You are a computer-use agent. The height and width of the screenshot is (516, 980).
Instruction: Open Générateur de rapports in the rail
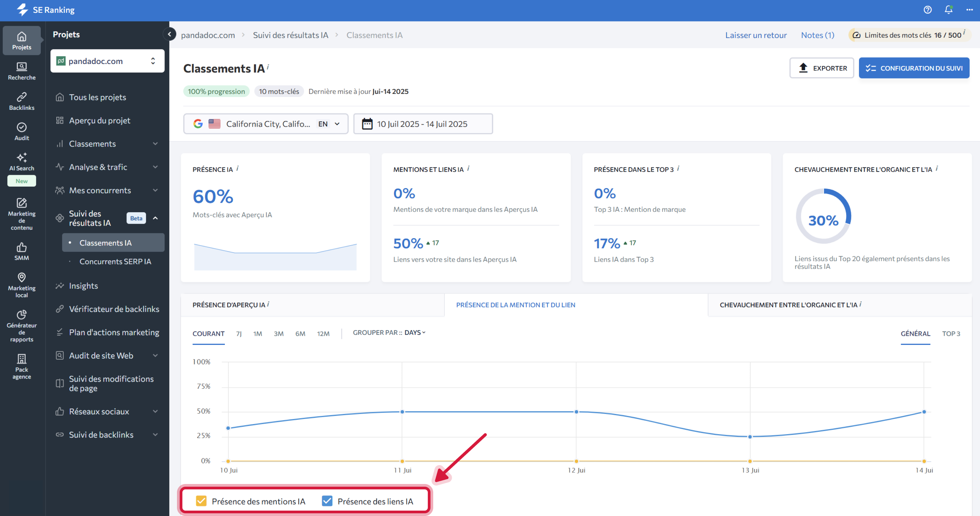pyautogui.click(x=22, y=326)
